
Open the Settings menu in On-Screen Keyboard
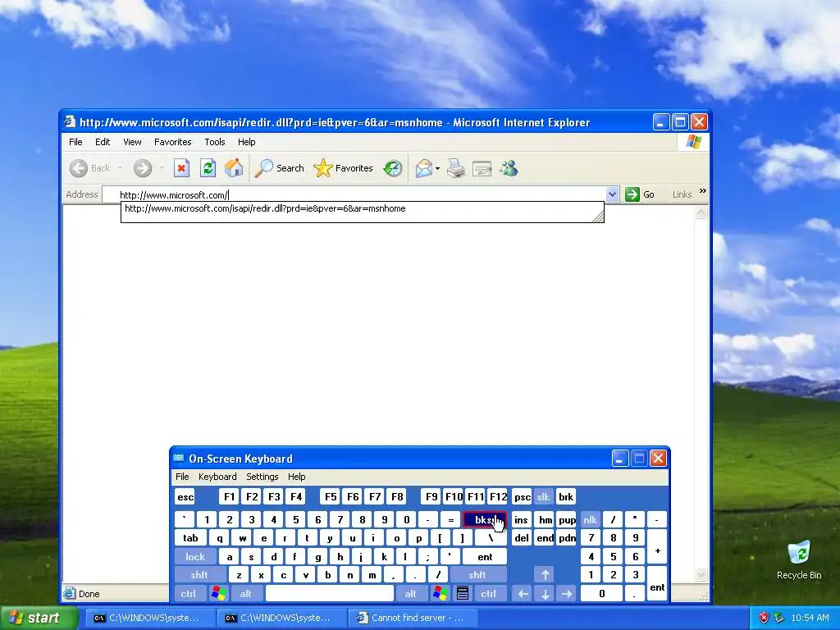point(262,477)
